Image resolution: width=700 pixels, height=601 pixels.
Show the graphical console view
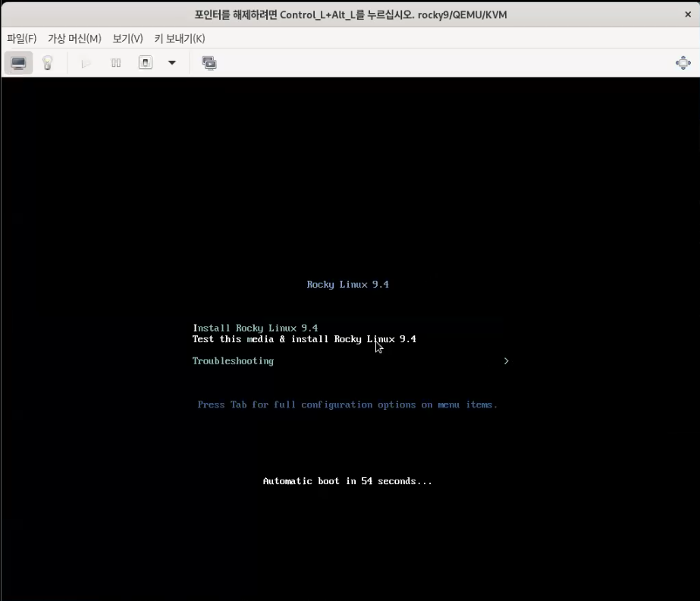[x=18, y=63]
